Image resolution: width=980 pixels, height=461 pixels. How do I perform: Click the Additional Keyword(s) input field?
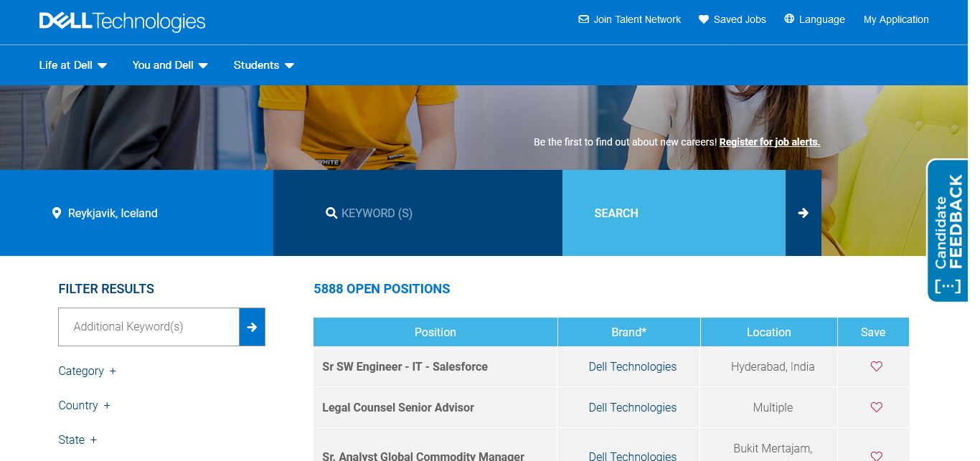(x=149, y=327)
